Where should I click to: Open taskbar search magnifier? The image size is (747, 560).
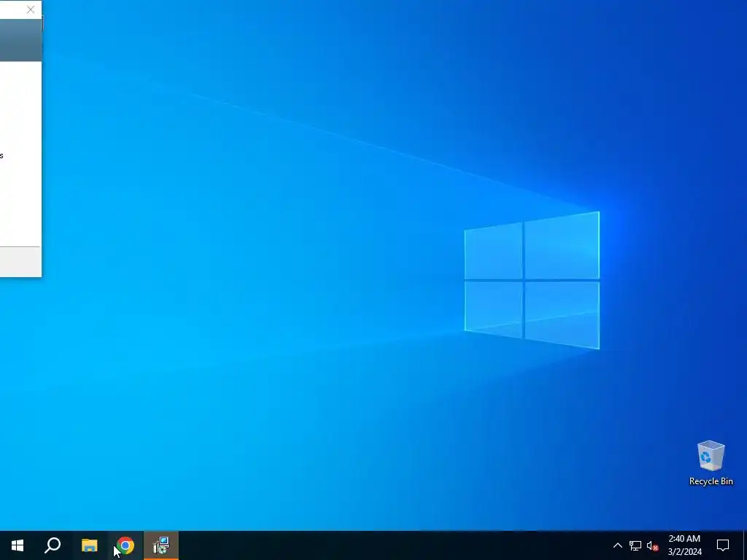pyautogui.click(x=53, y=545)
